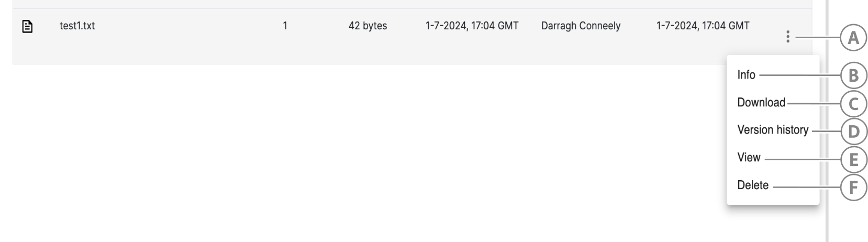Select the View menu option
The height and width of the screenshot is (242, 868).
coord(749,158)
